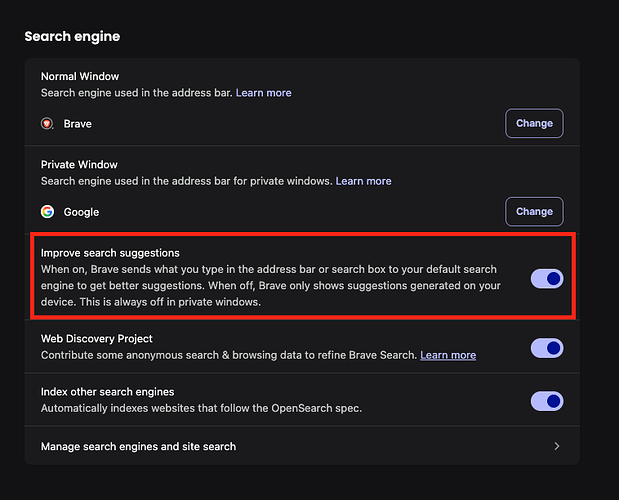
Task: Toggle Improve search suggestions switch
Action: [546, 279]
